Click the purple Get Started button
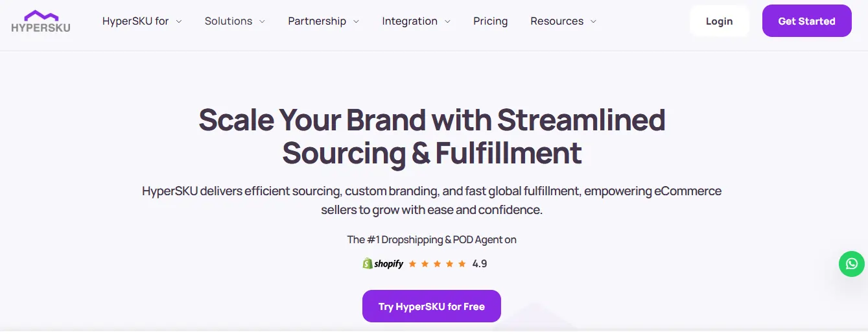The image size is (868, 334). (x=806, y=21)
